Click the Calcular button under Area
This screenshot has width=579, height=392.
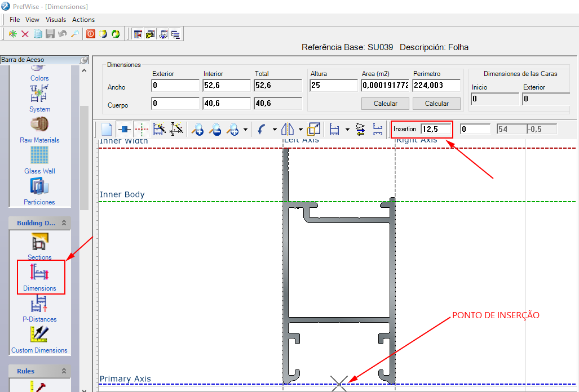pos(385,104)
